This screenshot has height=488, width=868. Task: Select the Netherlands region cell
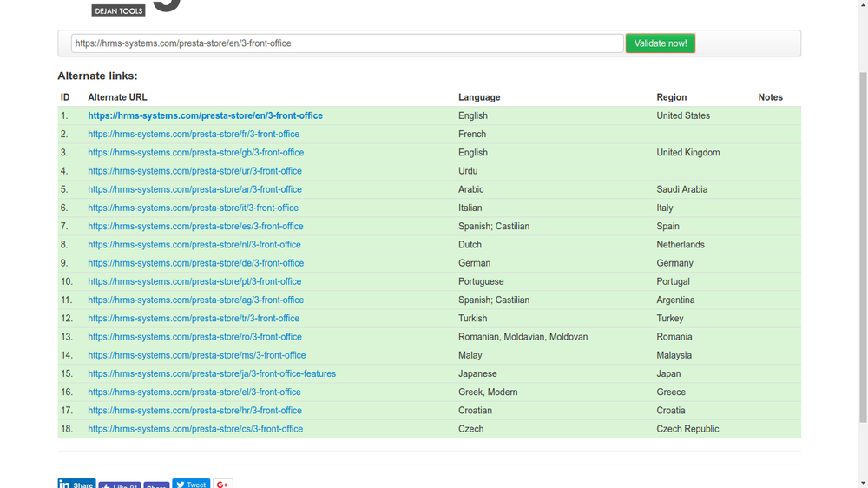point(681,244)
